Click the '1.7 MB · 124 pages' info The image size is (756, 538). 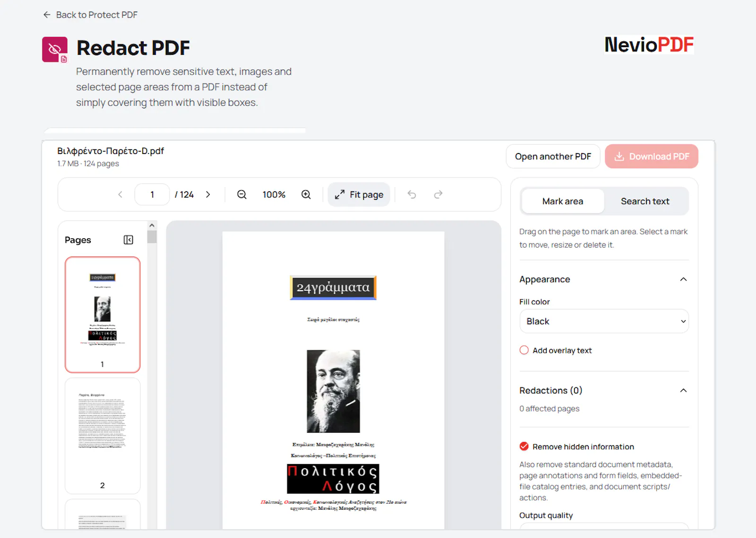coord(88,163)
